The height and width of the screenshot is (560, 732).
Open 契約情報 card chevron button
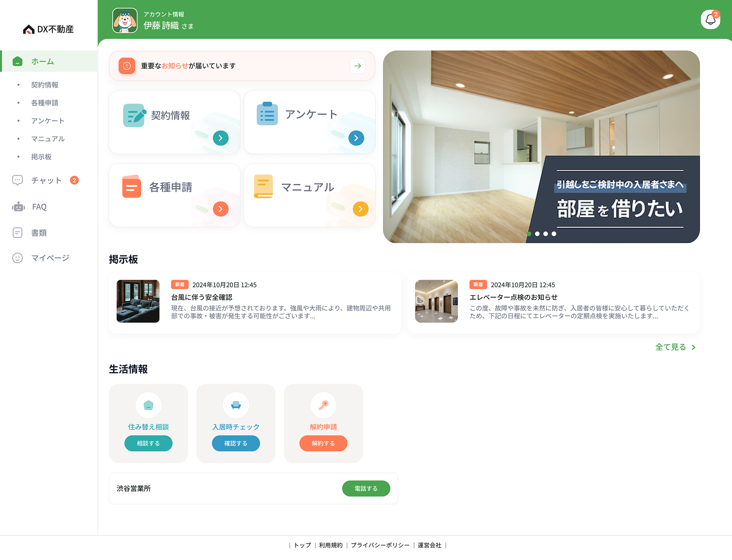221,138
